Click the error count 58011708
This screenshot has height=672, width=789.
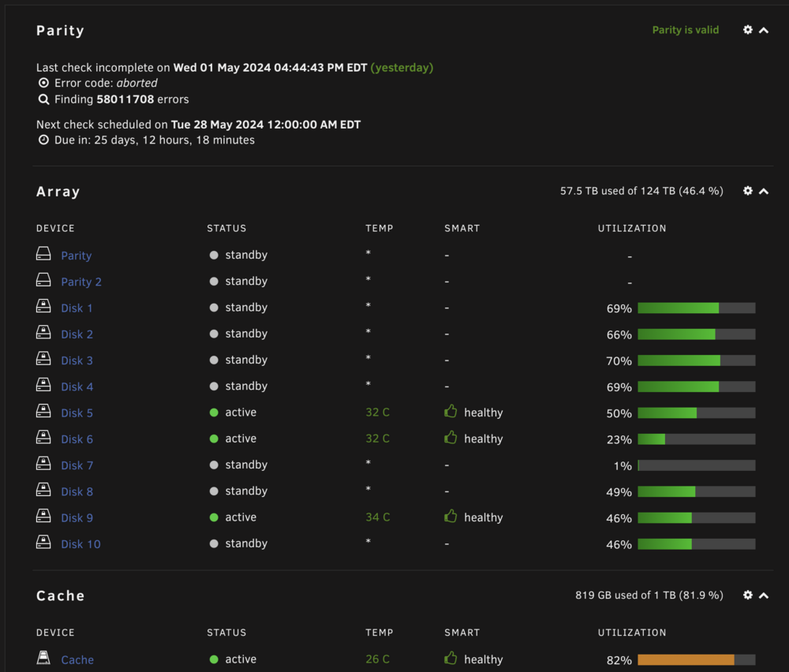[125, 99]
